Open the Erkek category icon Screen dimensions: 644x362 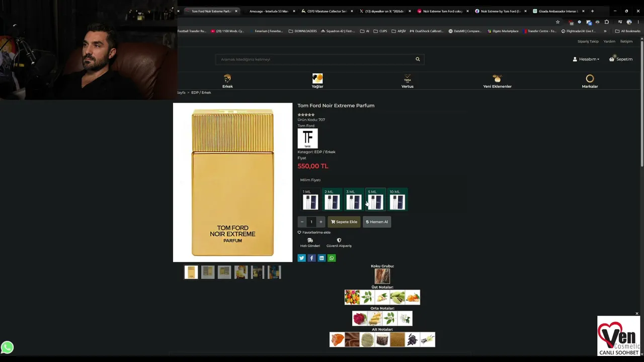[227, 78]
